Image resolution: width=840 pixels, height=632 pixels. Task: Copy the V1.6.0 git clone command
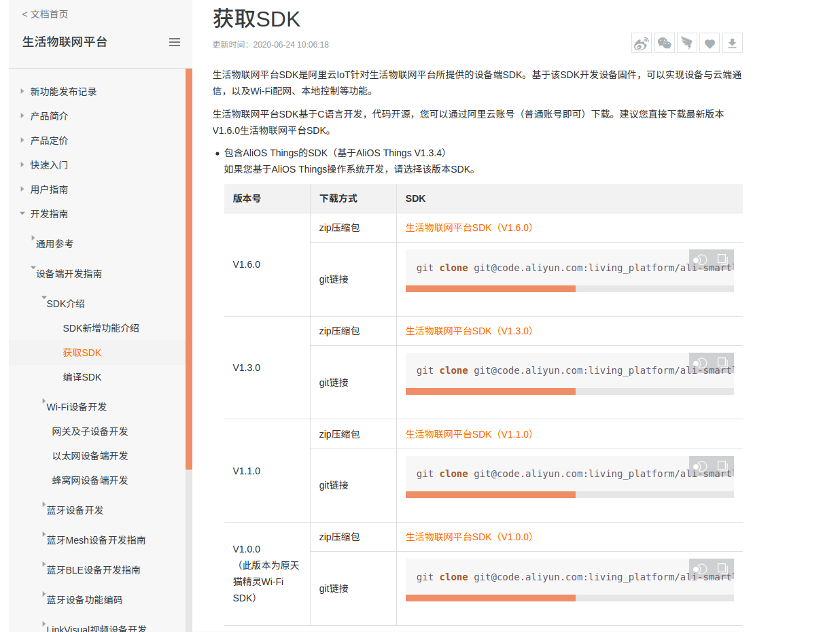point(722,259)
